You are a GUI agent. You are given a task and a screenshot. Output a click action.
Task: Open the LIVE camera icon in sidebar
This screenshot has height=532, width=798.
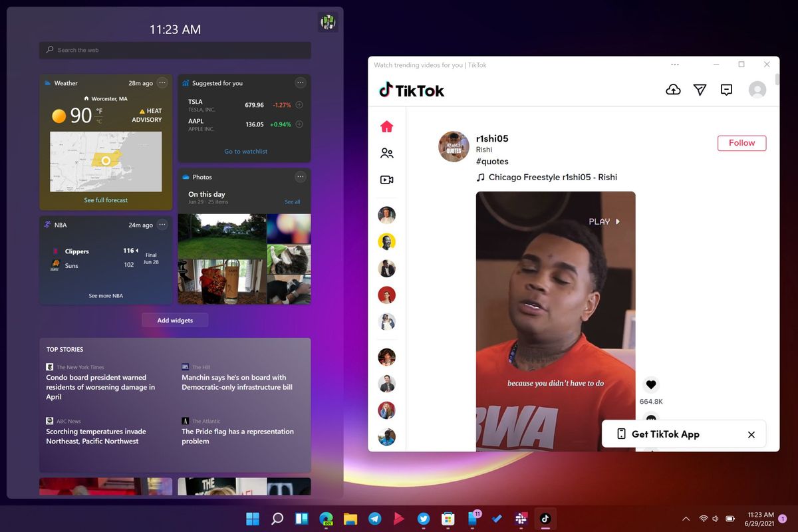coord(386,179)
